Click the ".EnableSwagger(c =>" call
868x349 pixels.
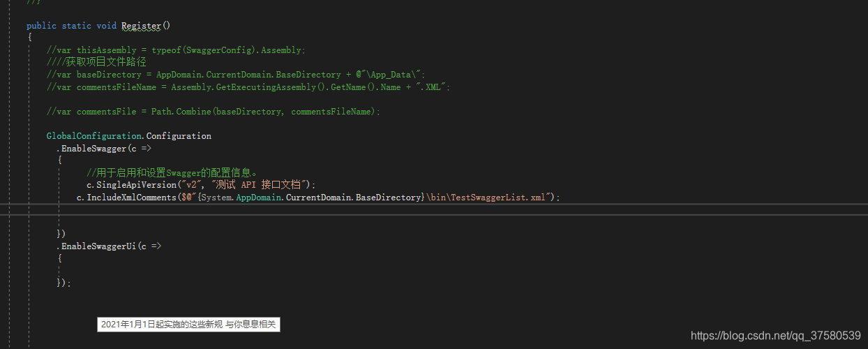click(x=104, y=149)
